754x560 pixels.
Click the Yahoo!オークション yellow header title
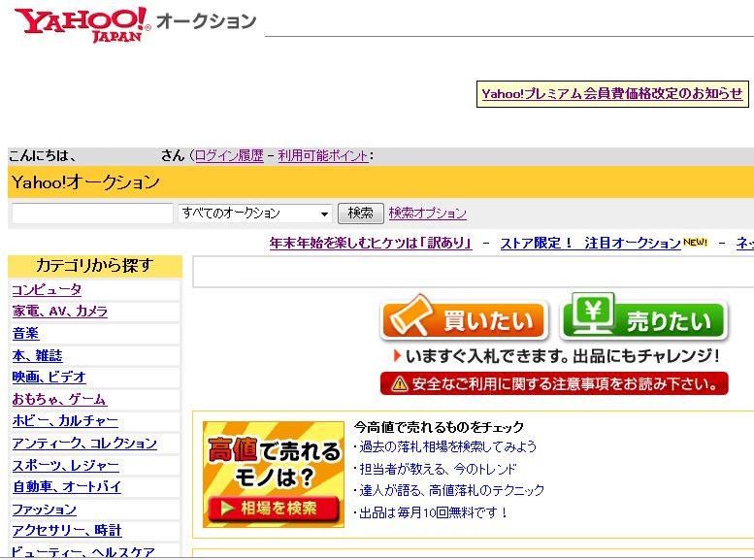pyautogui.click(x=85, y=182)
